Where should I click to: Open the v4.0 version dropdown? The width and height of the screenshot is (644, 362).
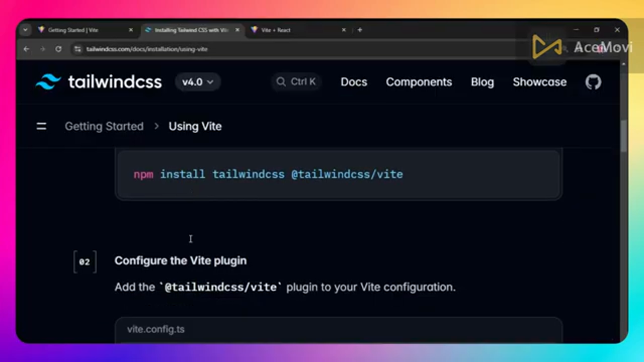pos(197,82)
